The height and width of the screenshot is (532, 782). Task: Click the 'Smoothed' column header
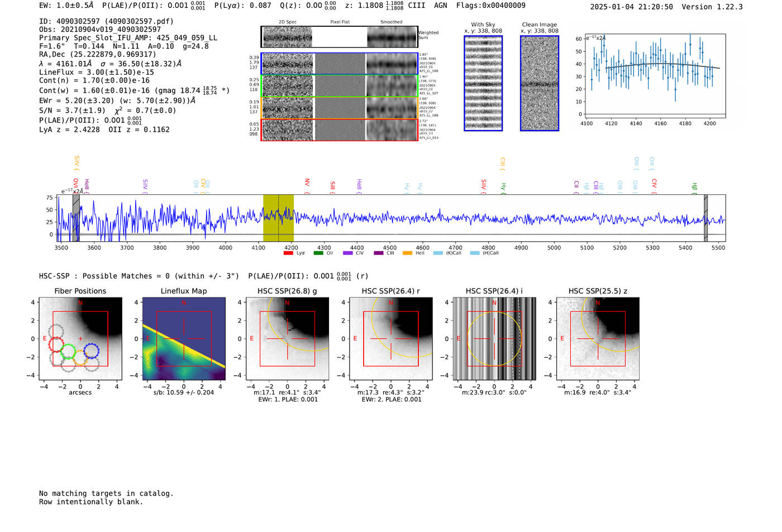tap(392, 22)
